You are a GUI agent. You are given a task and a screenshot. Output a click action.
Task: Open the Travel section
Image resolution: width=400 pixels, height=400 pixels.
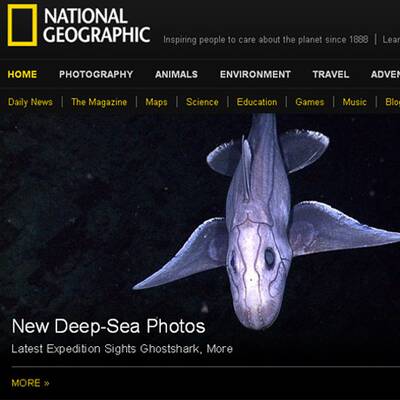[331, 74]
